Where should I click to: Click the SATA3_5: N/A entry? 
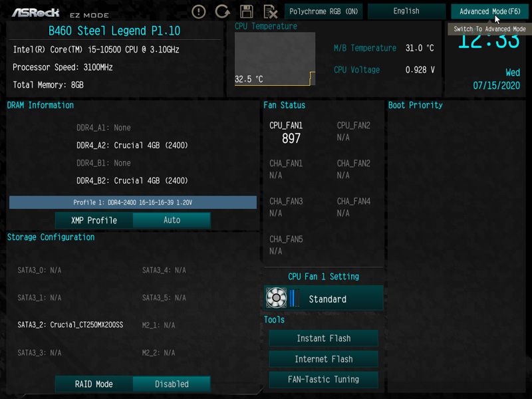[x=164, y=298]
